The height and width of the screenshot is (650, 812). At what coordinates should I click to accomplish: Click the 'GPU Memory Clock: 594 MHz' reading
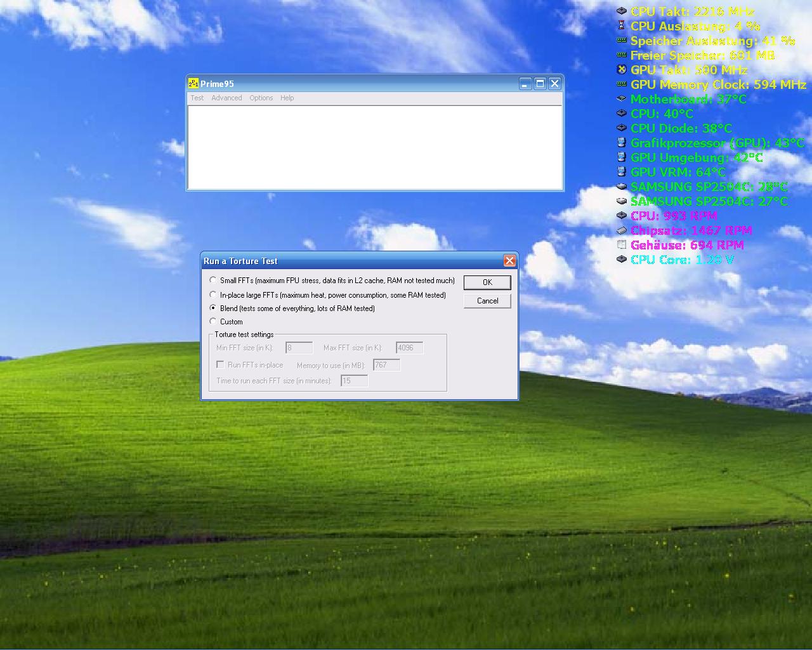pyautogui.click(x=718, y=84)
